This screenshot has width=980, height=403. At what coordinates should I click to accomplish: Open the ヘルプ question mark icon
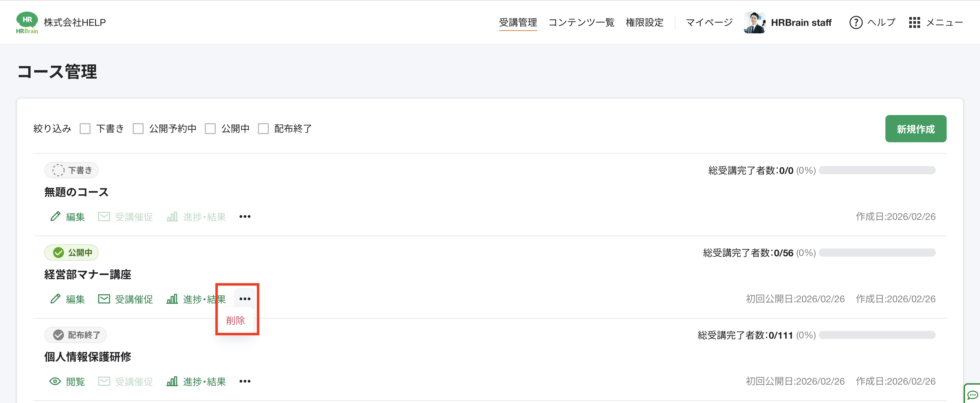855,22
